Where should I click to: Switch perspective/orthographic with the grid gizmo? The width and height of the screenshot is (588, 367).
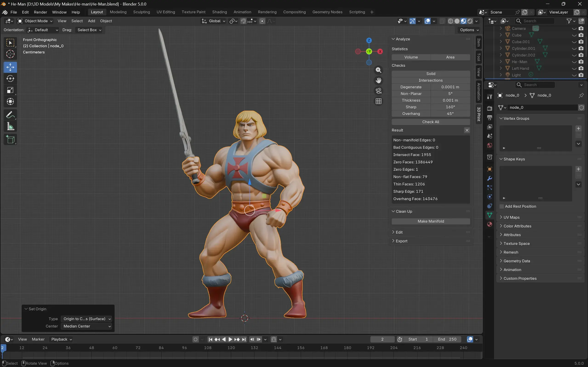(378, 101)
